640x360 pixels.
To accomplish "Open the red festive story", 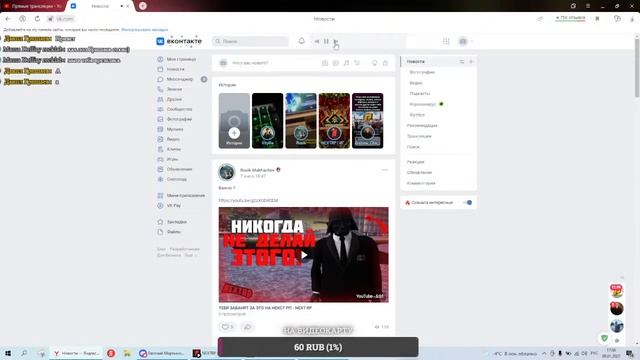I will tap(334, 121).
